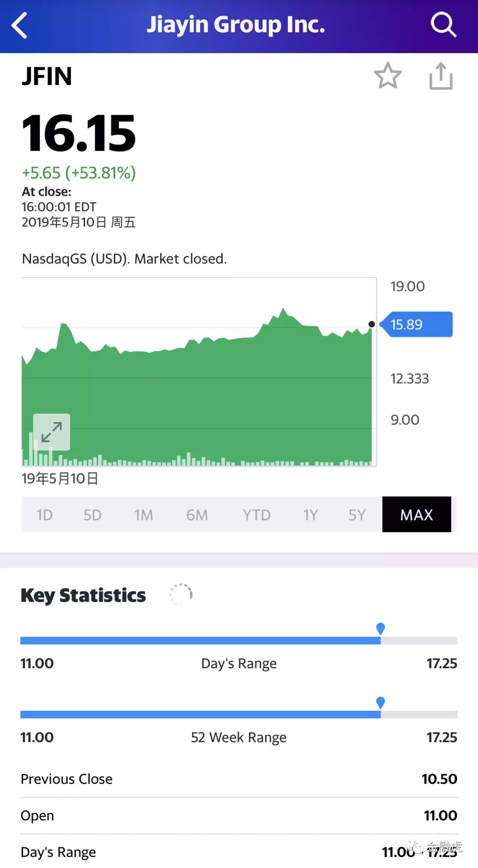Select the 1D chart range tab
The width and height of the screenshot is (478, 868).
tap(44, 515)
